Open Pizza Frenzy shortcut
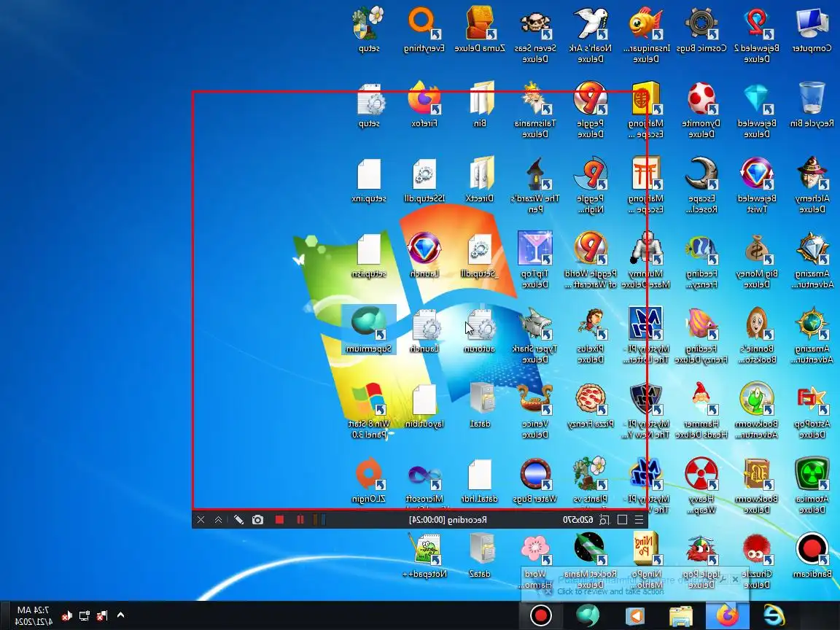Screen dimensions: 840x630 point(591,405)
